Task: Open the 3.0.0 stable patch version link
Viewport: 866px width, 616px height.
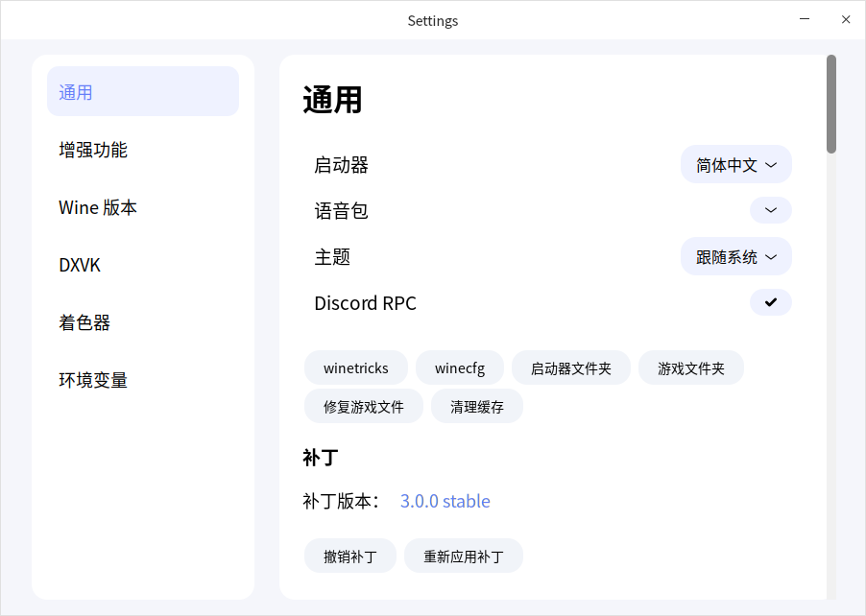Action: 445,501
